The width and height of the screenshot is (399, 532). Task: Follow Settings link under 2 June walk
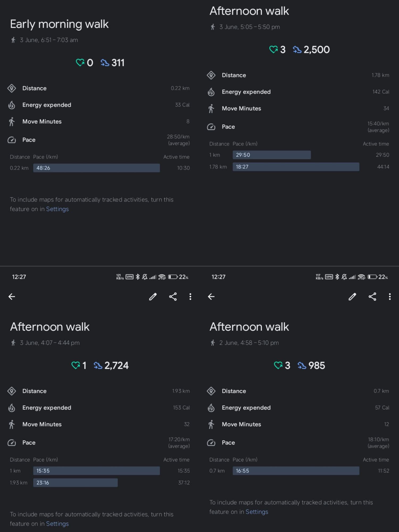pos(257,512)
